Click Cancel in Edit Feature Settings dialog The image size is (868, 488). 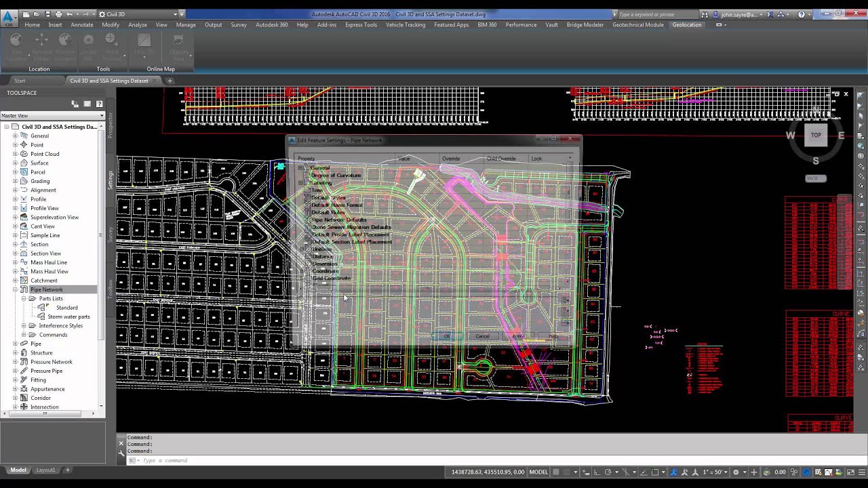pyautogui.click(x=482, y=336)
